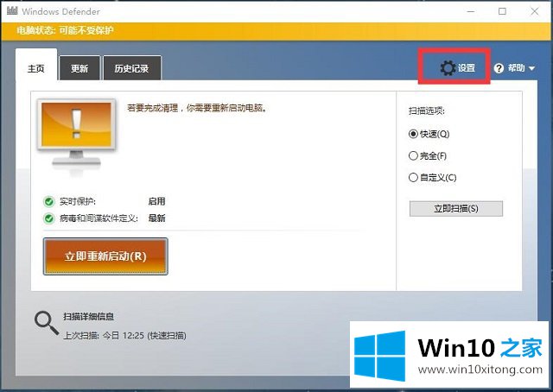Click the 帮助 label
The height and width of the screenshot is (392, 553).
[517, 67]
